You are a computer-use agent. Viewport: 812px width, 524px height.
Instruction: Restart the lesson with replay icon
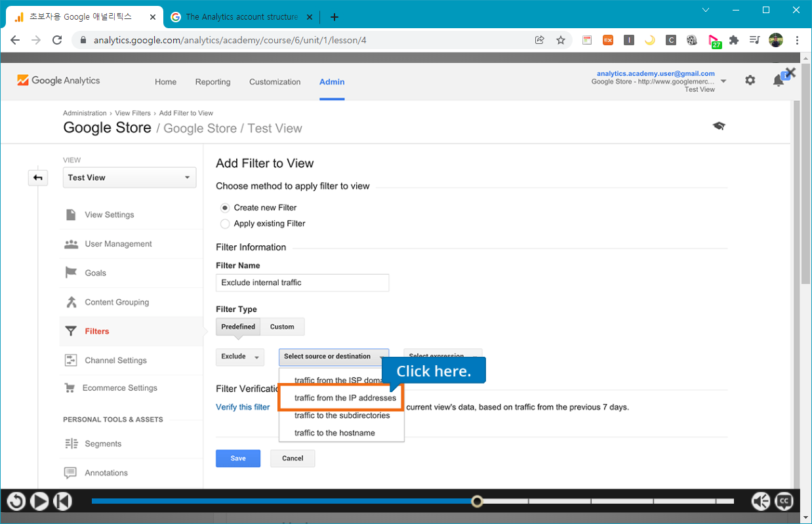16,502
